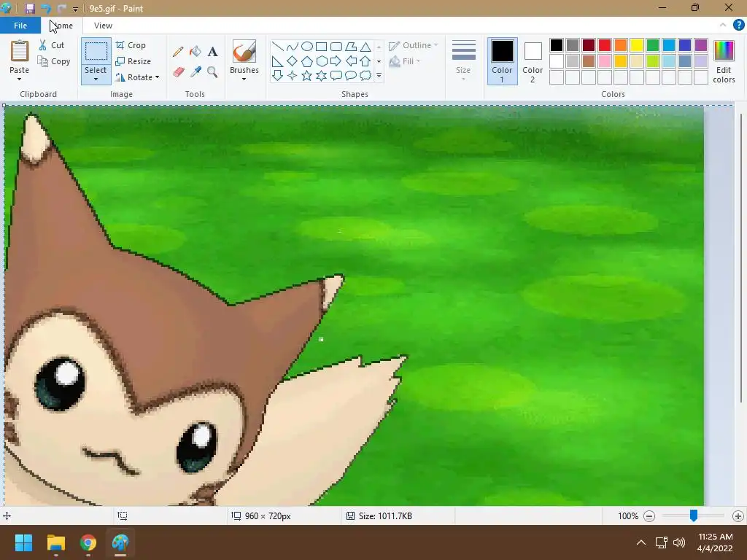The width and height of the screenshot is (747, 560).
Task: Choose the Six-point star shape
Action: (322, 75)
